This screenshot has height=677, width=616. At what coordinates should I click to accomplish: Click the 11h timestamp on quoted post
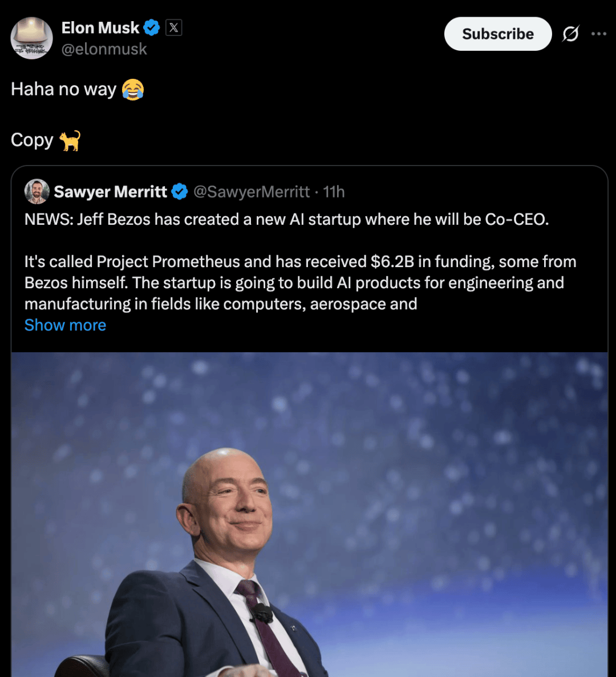pos(334,192)
